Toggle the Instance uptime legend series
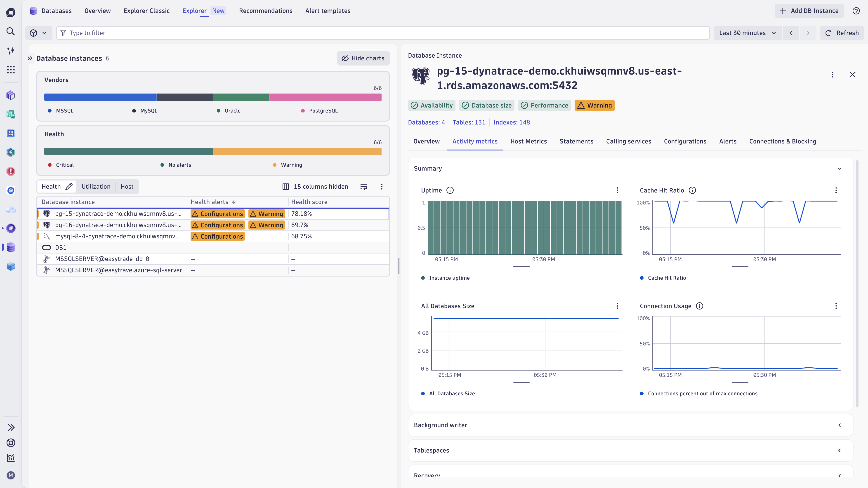Viewport: 868px width, 488px height. 445,278
